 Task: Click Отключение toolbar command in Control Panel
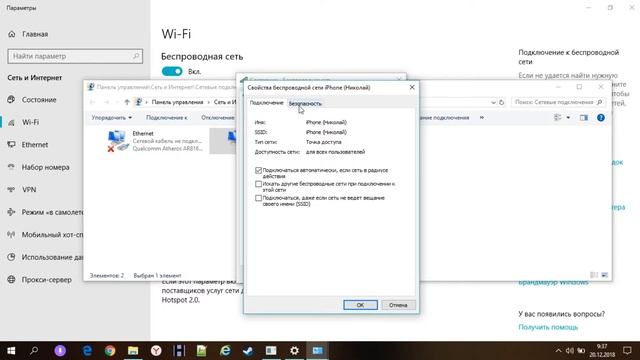tap(218, 118)
